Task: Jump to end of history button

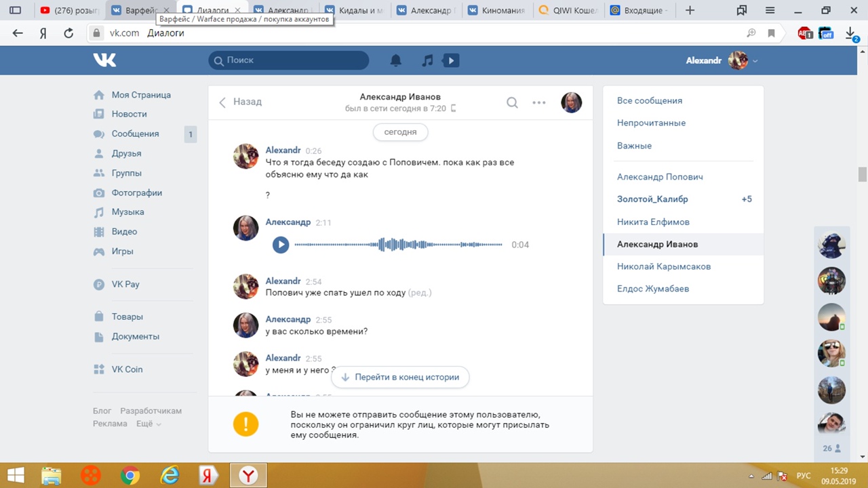Action: (400, 377)
